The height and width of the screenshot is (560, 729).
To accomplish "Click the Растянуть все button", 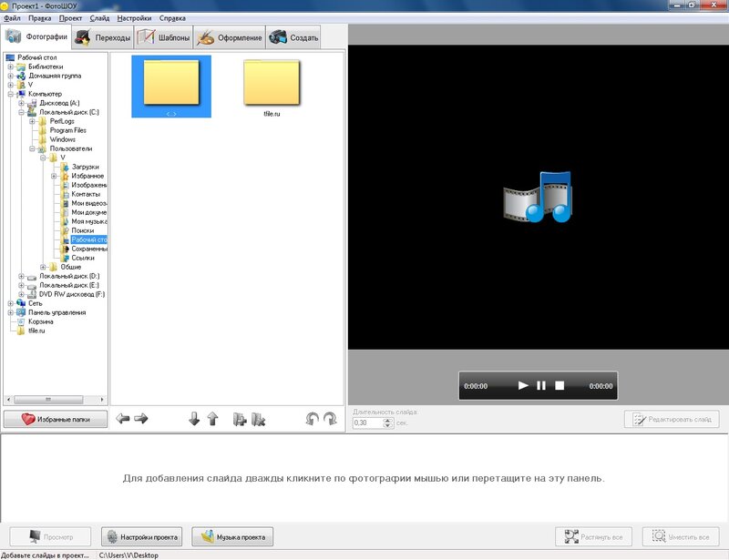I will (x=593, y=536).
